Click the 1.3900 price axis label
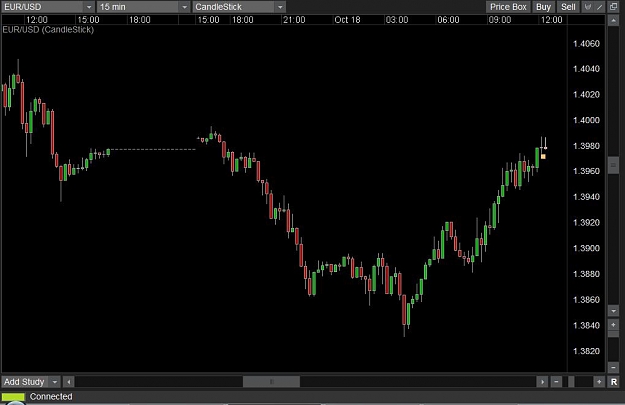The width and height of the screenshot is (625, 405). (586, 248)
